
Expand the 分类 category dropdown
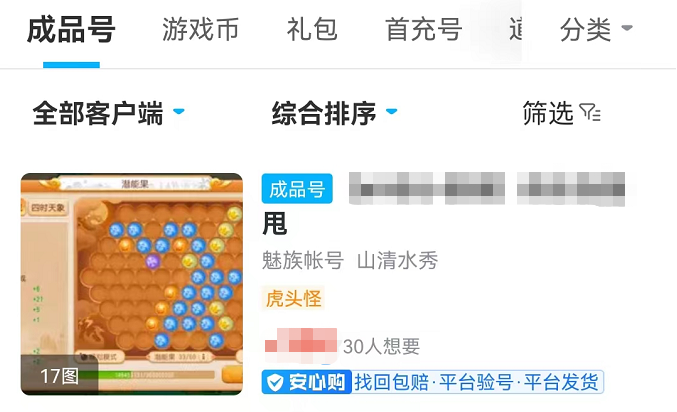tap(596, 30)
